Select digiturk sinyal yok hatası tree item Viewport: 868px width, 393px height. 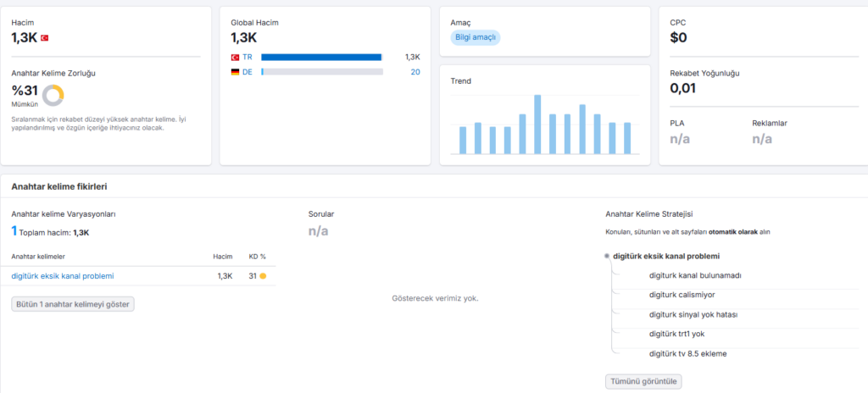click(693, 314)
